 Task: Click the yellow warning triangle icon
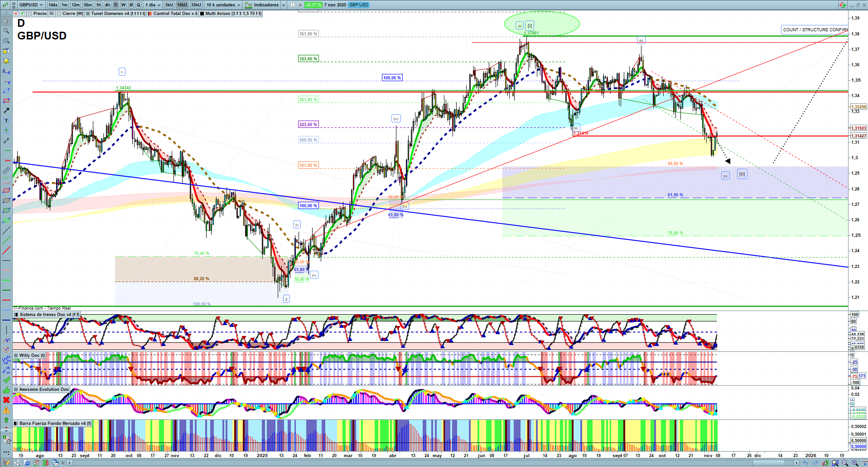(6, 410)
